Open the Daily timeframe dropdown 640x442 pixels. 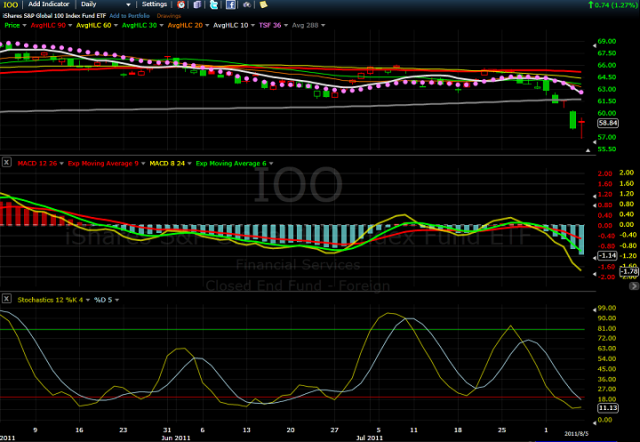105,4
